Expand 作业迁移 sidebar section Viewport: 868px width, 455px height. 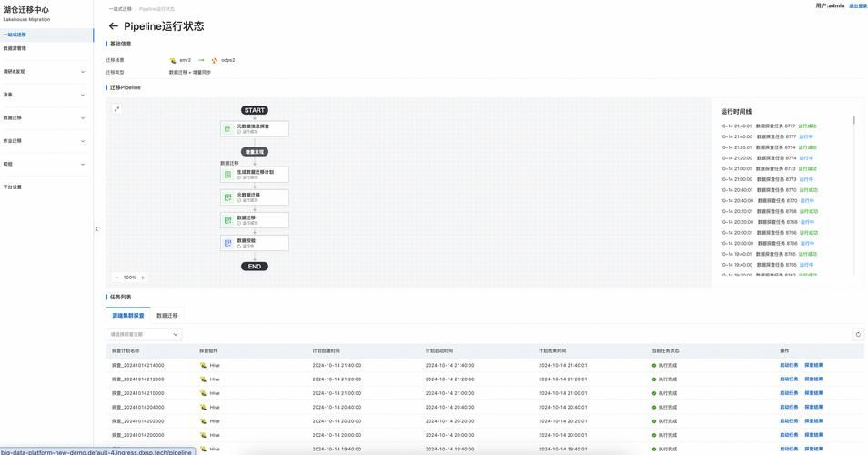(46, 141)
